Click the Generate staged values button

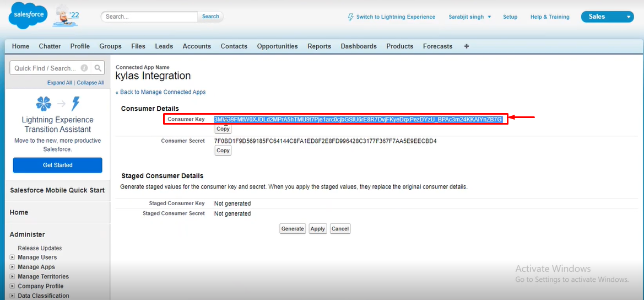coord(293,229)
